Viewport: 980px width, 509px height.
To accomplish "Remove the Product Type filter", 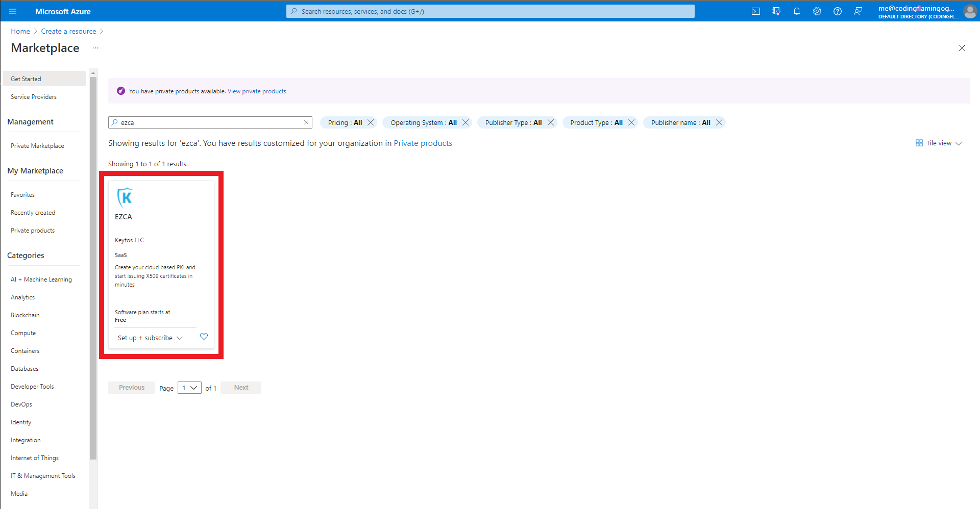I will (x=631, y=122).
